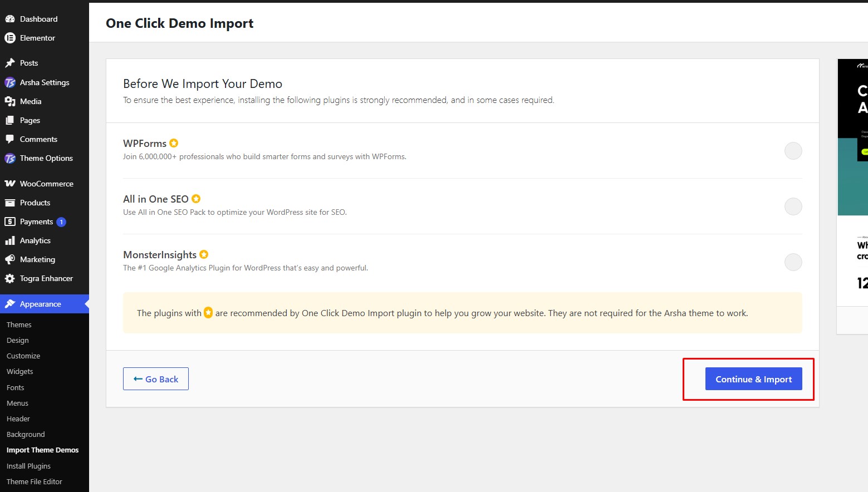Click the Posts pushpin icon
Viewport: 868px width, 492px height.
[10, 63]
